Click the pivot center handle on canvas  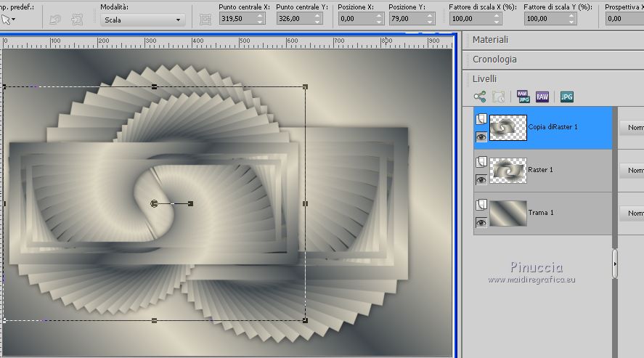(x=154, y=204)
